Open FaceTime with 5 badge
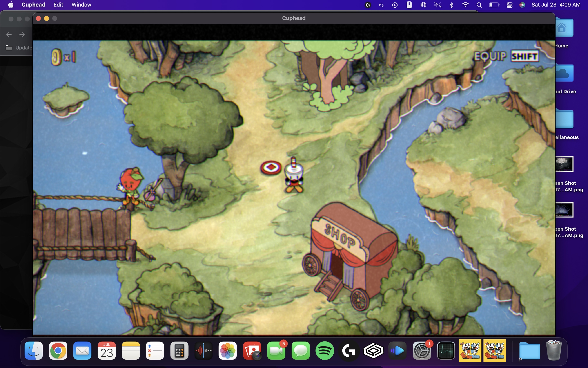This screenshot has height=368, width=588. coord(276,350)
